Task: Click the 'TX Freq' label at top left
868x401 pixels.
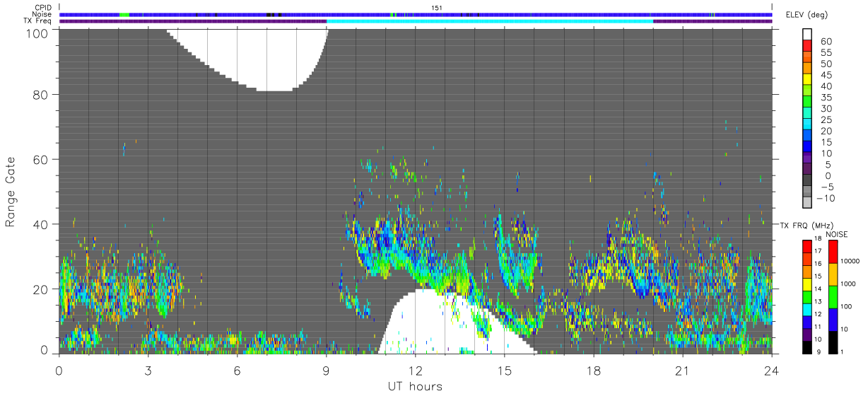Action: 38,21
